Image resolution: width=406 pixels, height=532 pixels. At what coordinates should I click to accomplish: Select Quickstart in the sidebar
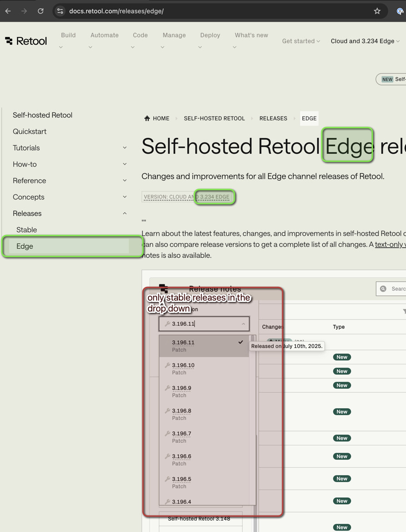click(x=30, y=131)
